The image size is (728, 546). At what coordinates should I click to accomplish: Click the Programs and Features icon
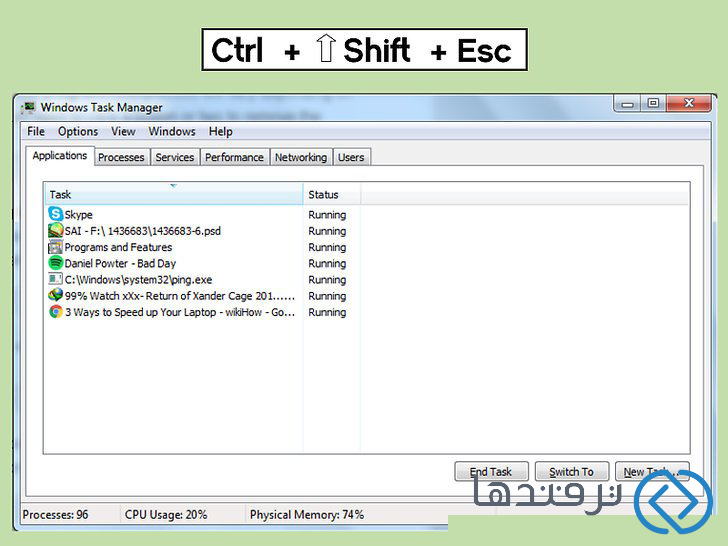click(56, 247)
